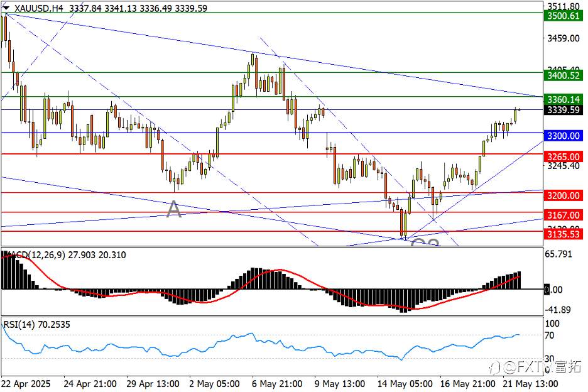Click the 3135.53 red price label
588x392 pixels.
[x=563, y=234]
